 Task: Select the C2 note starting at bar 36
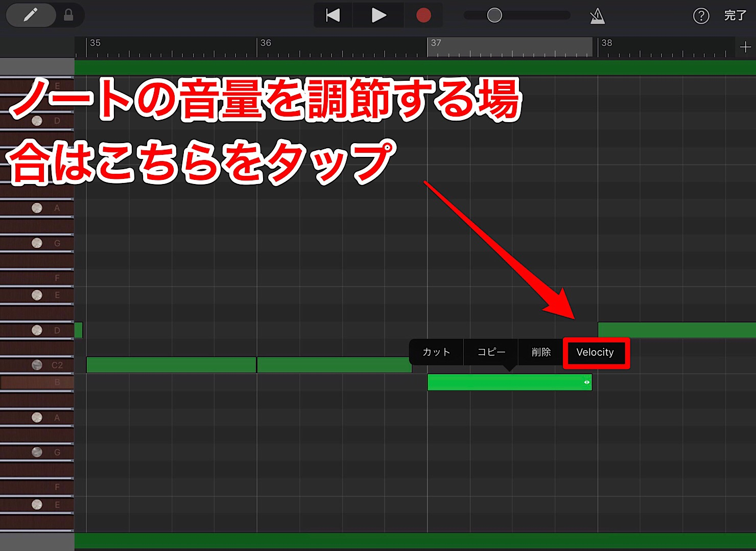(x=334, y=365)
